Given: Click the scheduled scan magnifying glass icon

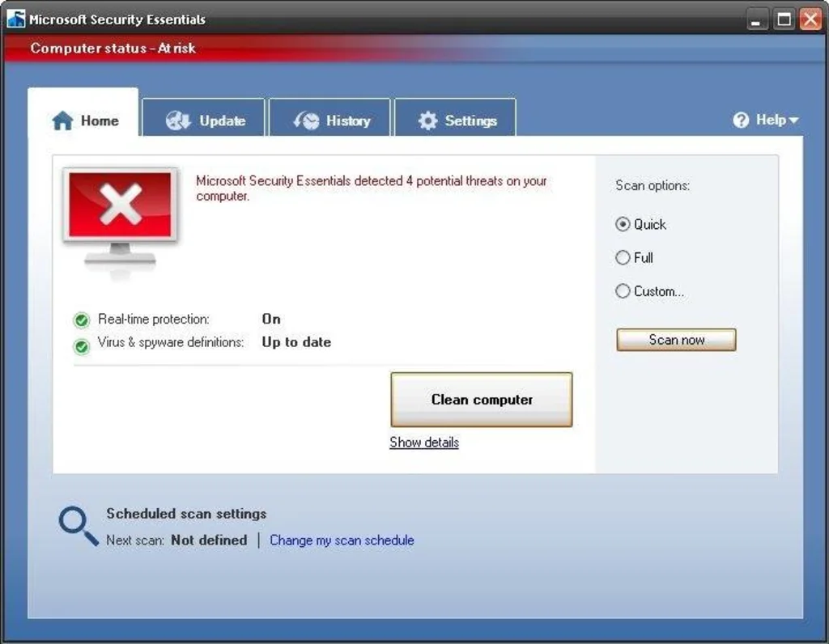Looking at the screenshot, I should point(79,526).
